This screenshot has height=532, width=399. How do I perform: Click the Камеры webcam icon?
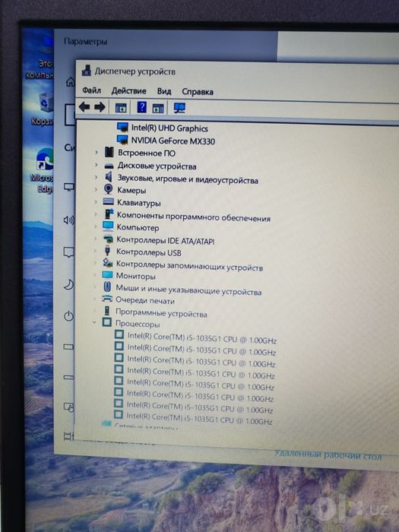click(108, 189)
